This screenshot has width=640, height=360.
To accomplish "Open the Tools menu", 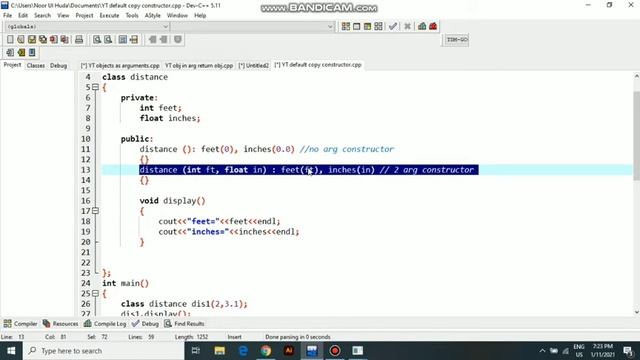I will 132,16.
